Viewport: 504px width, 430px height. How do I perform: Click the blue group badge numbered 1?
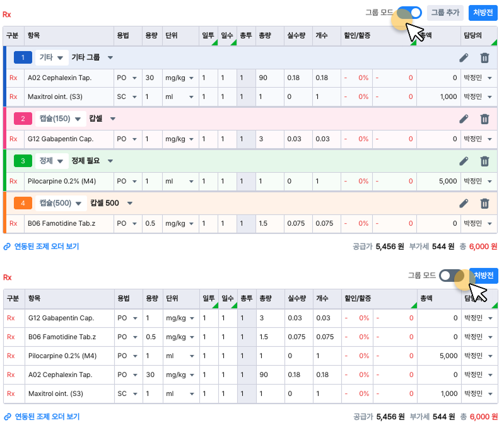point(23,57)
